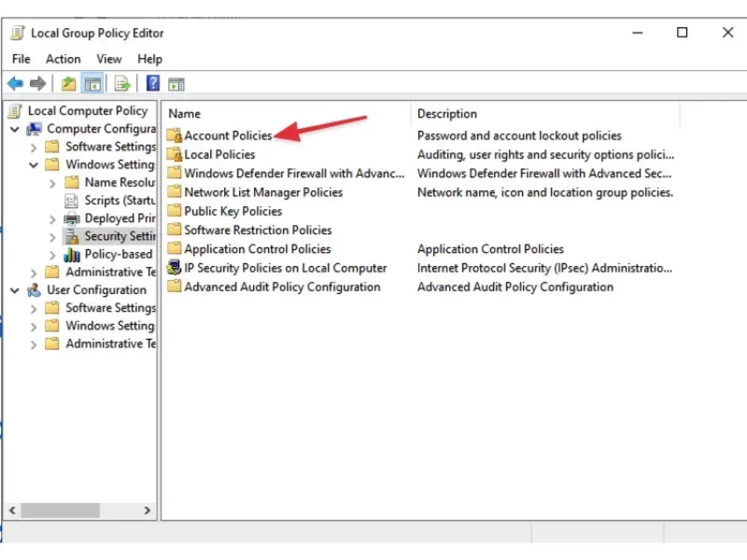Open the Action menu
Image resolution: width=747 pixels, height=560 pixels.
point(63,59)
